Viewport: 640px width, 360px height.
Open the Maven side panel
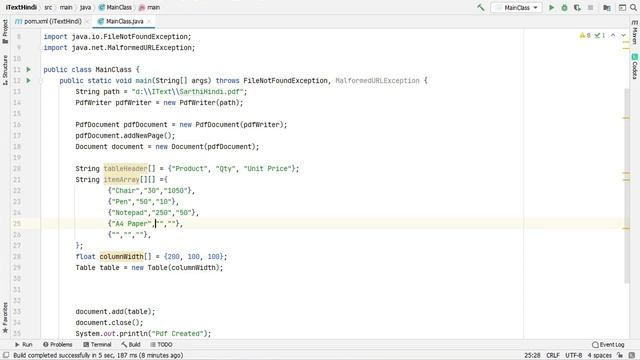coord(635,32)
